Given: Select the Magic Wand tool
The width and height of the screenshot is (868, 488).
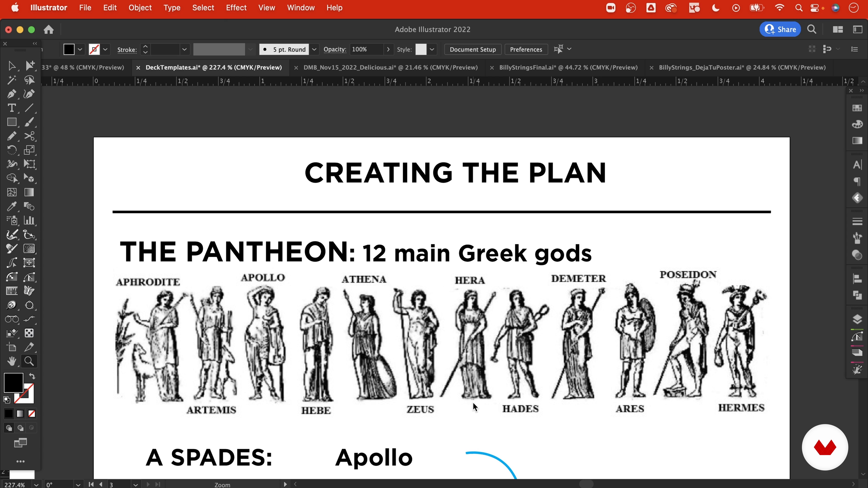Looking at the screenshot, I should click(12, 80).
